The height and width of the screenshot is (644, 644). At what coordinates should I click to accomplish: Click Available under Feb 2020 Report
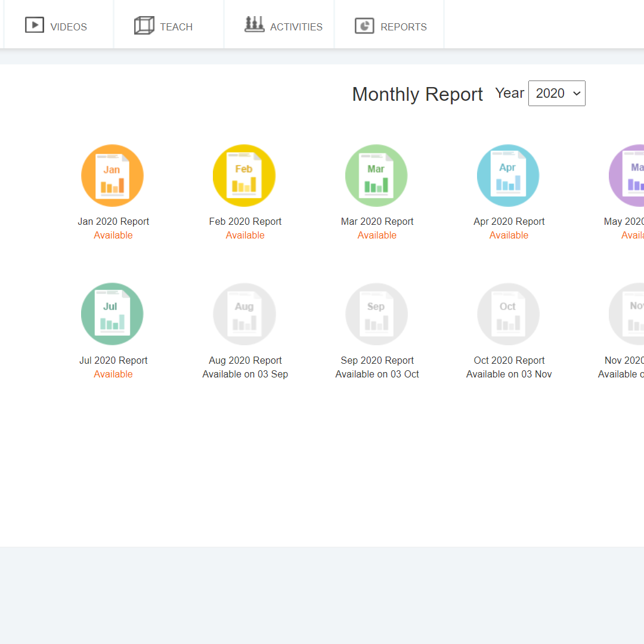[245, 235]
